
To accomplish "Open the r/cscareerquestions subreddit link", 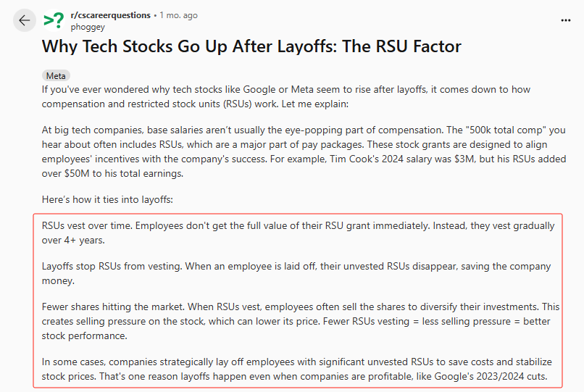I will point(110,15).
